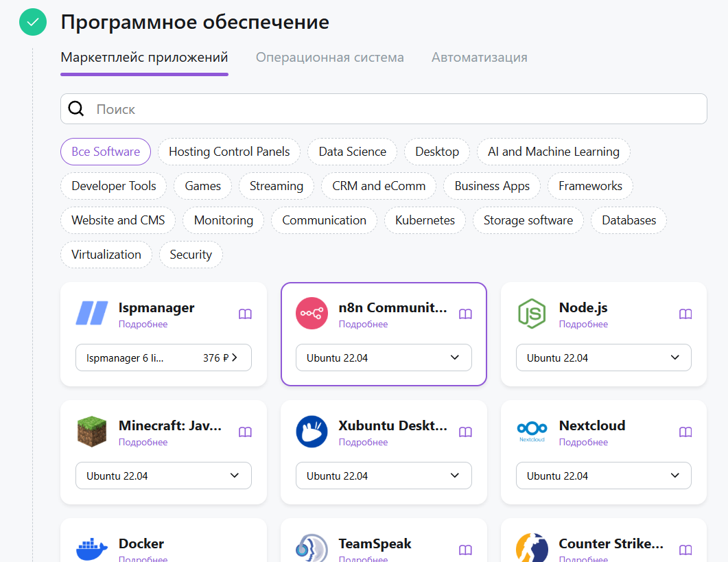Click Подробнее link under Minecraft
728x562 pixels.
(x=143, y=443)
